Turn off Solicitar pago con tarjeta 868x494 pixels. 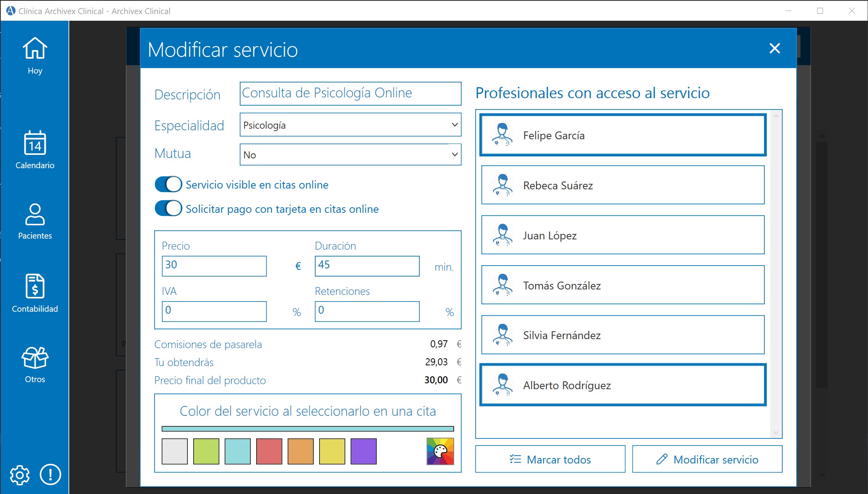pyautogui.click(x=168, y=208)
